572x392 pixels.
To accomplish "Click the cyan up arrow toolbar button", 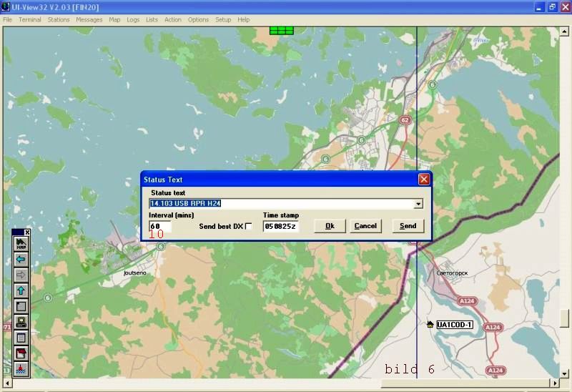I will click(21, 291).
